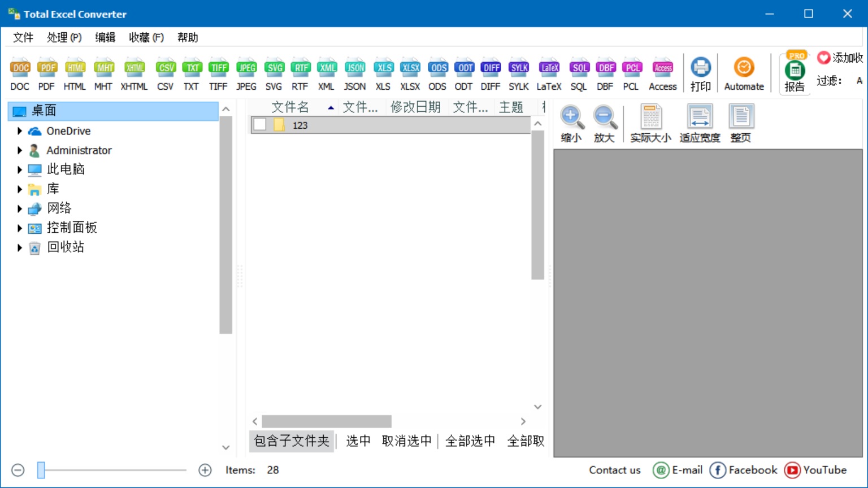Open the 收藏 (F) menu

(x=146, y=37)
